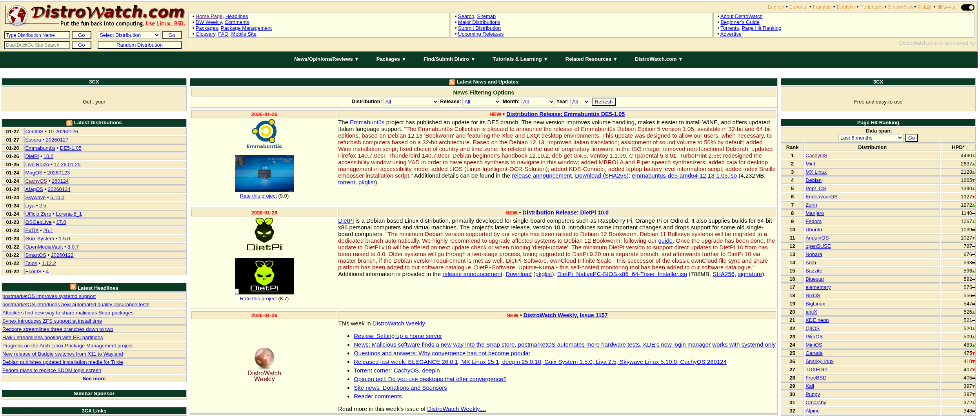Open the DietPi screenshot thumbnail
The image size is (980, 416).
(264, 276)
